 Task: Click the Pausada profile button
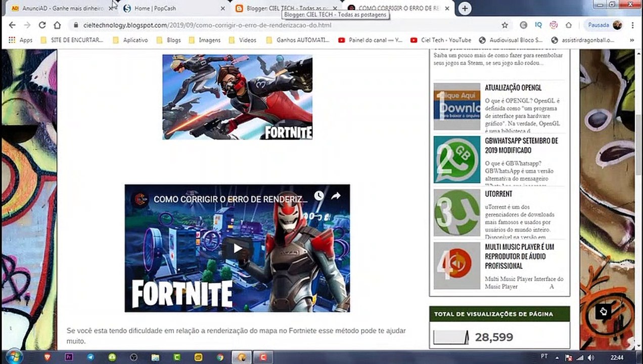pyautogui.click(x=604, y=25)
